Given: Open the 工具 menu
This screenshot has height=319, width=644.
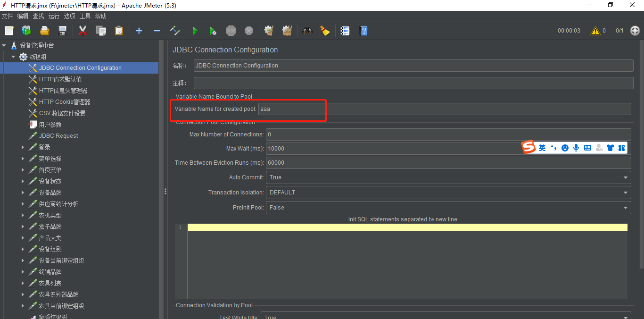Looking at the screenshot, I should click(85, 16).
